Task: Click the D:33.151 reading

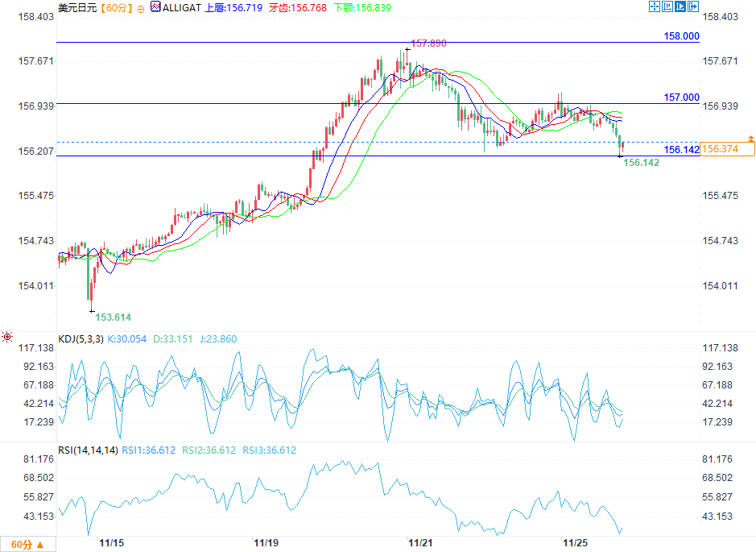Action: pos(172,338)
